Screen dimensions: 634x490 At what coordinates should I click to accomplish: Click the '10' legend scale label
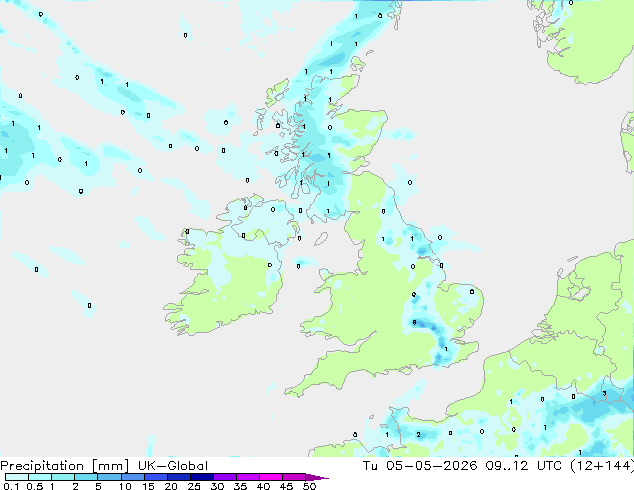[125, 486]
